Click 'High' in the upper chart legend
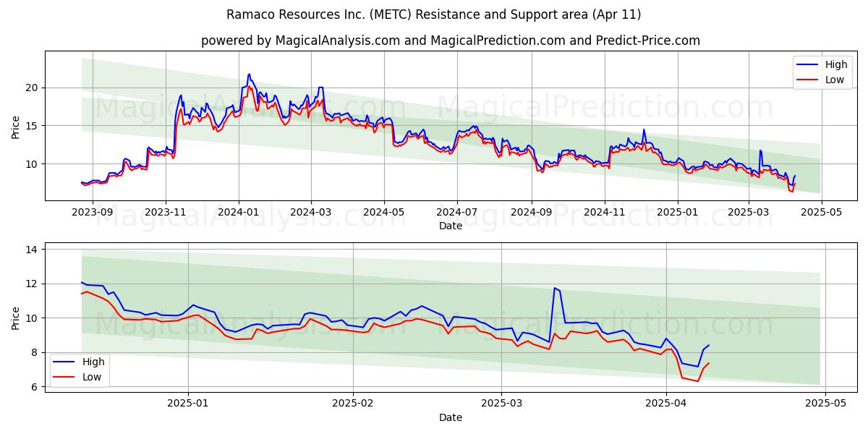This screenshot has width=868, height=434. (x=836, y=64)
